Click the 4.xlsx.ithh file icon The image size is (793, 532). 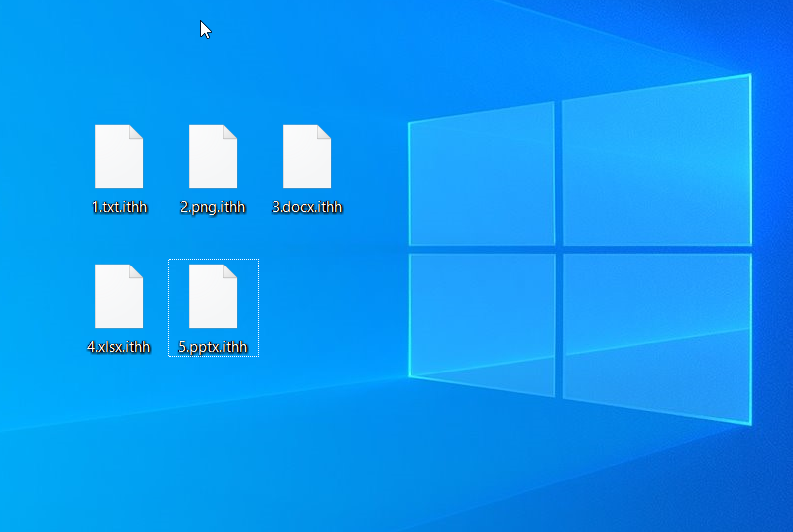click(119, 296)
